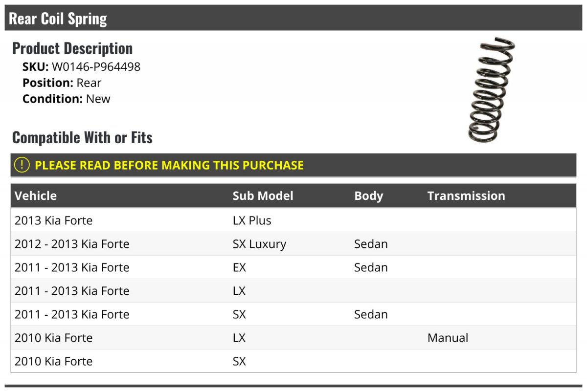Select the 2012 - 2013 Kia Forte row
This screenshot has height=392, width=587.
293,244
